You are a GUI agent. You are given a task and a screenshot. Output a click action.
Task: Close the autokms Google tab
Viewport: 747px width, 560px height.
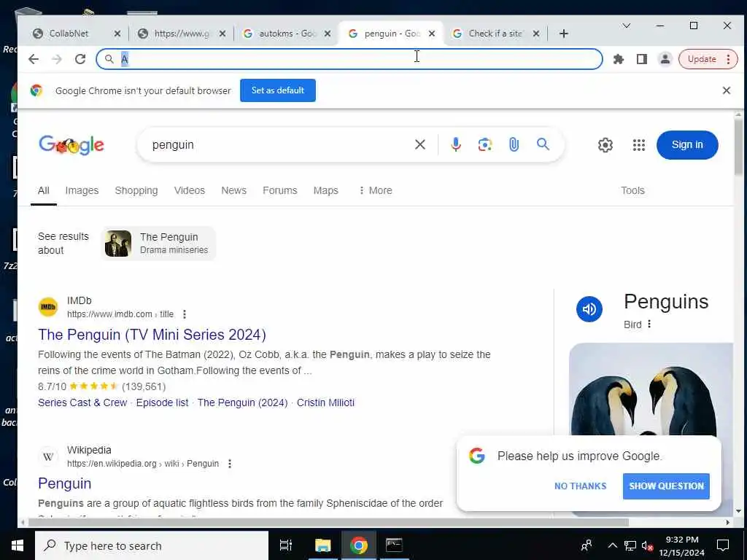(x=328, y=34)
